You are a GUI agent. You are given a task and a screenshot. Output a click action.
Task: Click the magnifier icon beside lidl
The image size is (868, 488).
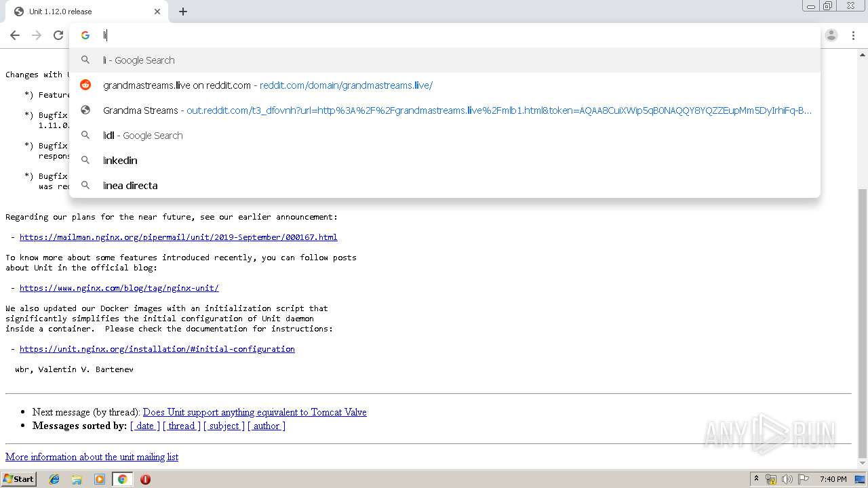click(x=85, y=135)
